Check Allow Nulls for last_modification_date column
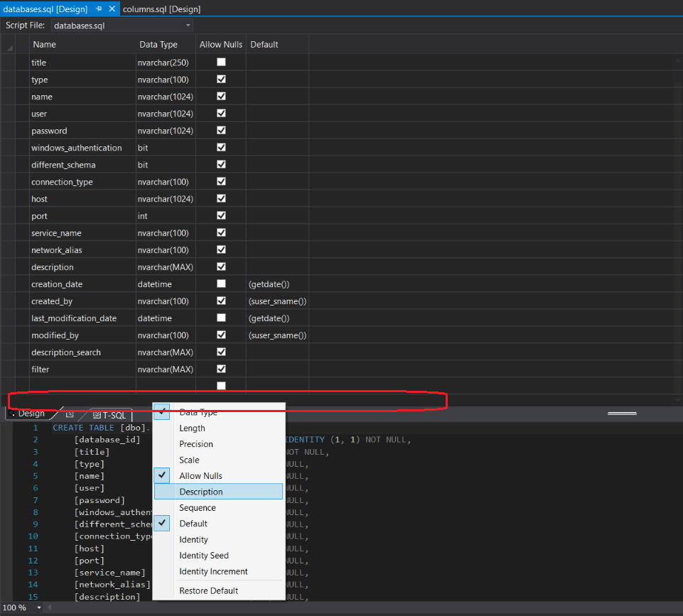683x616 pixels. [221, 318]
